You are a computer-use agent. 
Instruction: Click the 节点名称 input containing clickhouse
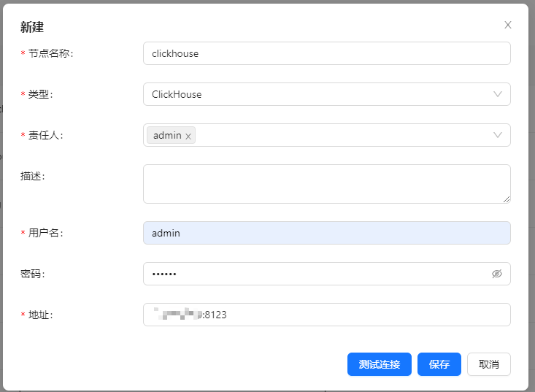coord(326,53)
